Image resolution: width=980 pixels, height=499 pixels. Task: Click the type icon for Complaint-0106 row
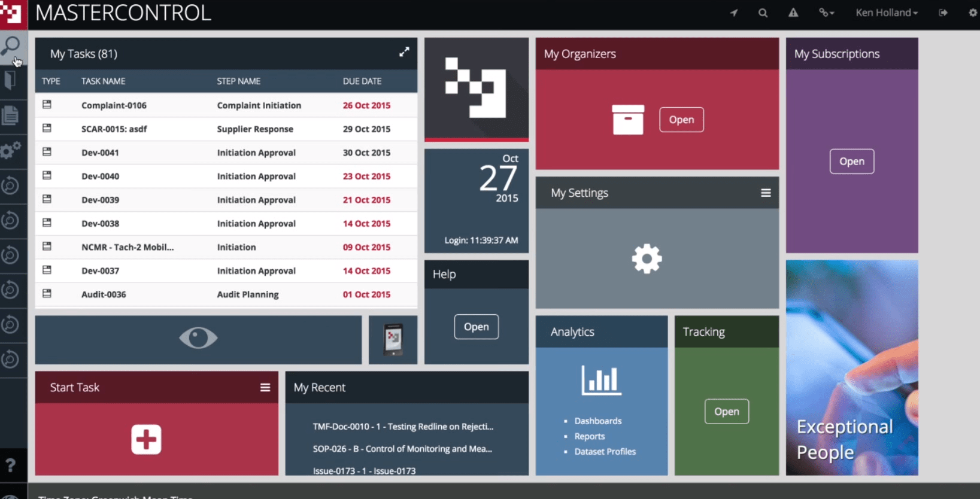(x=47, y=105)
